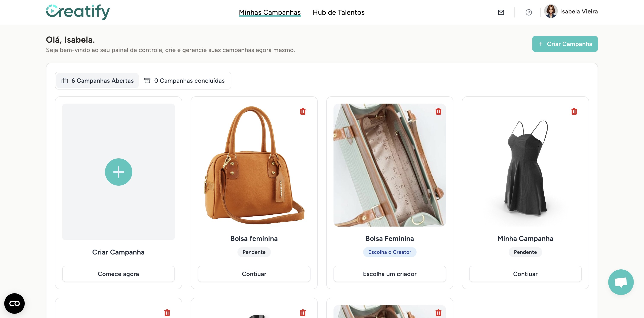Open the green bag interior thumbnail
The height and width of the screenshot is (318, 644).
coord(390,165)
